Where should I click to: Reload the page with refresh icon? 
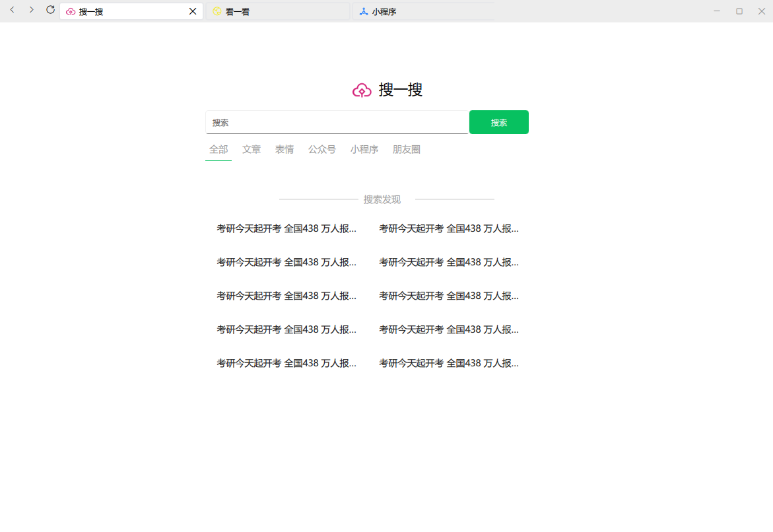coord(50,10)
